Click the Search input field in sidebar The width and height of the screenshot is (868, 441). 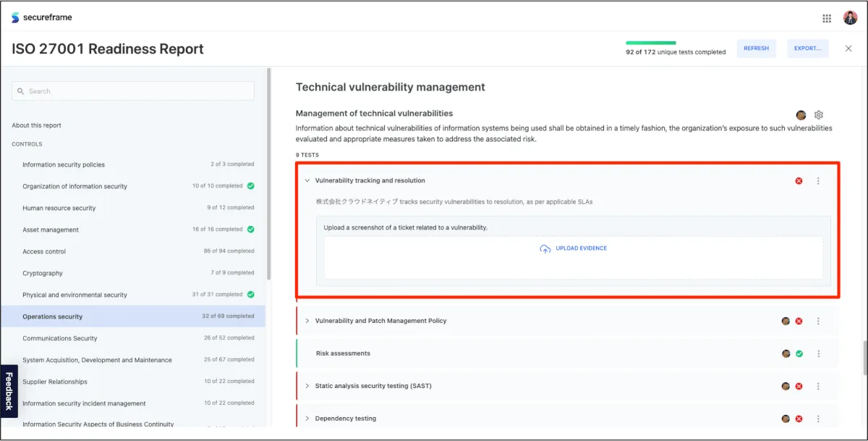tap(133, 91)
